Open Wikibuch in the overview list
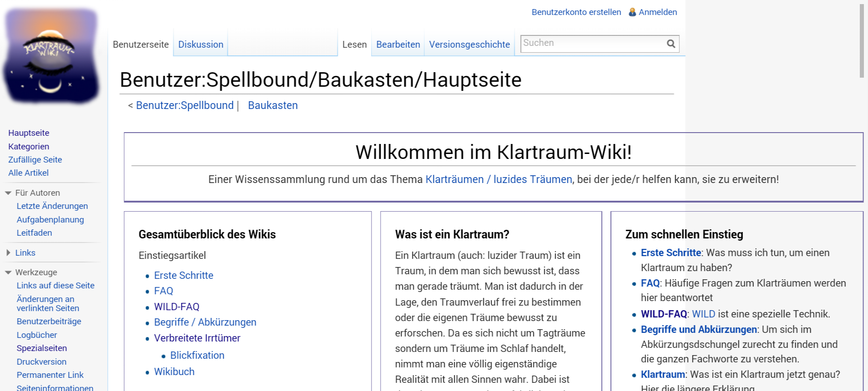 coord(174,371)
